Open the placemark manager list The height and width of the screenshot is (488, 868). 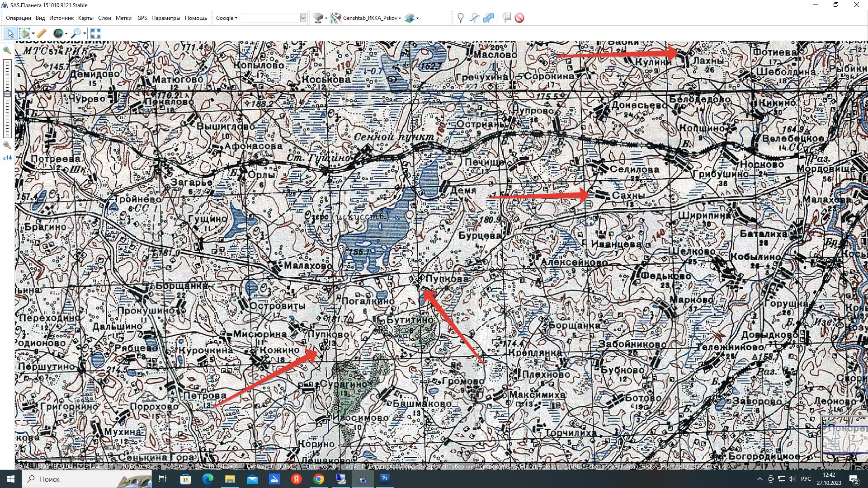(x=507, y=18)
